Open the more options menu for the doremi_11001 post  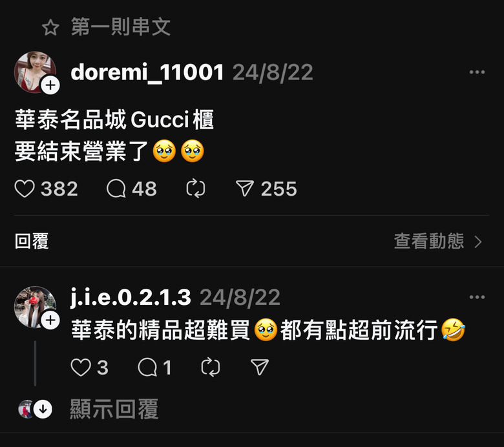(477, 72)
